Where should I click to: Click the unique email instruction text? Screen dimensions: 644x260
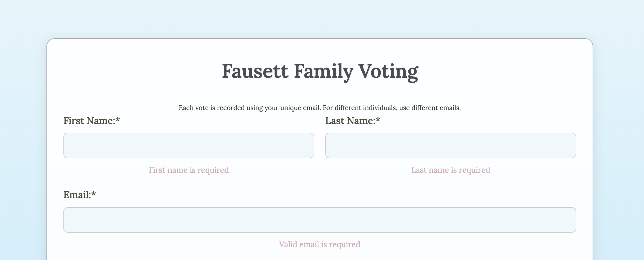320,108
